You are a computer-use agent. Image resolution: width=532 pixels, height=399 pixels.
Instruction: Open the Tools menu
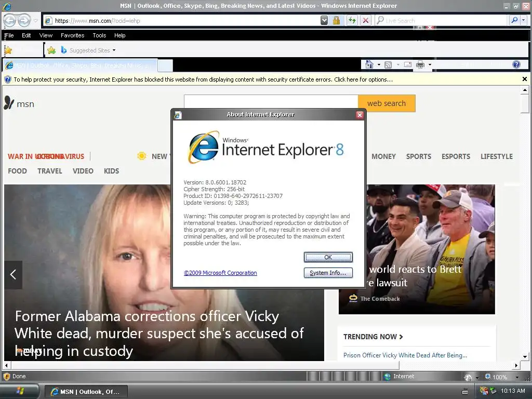point(99,35)
